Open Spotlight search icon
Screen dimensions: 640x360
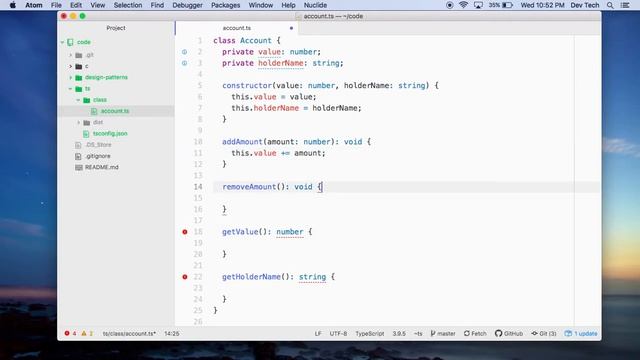[610, 5]
